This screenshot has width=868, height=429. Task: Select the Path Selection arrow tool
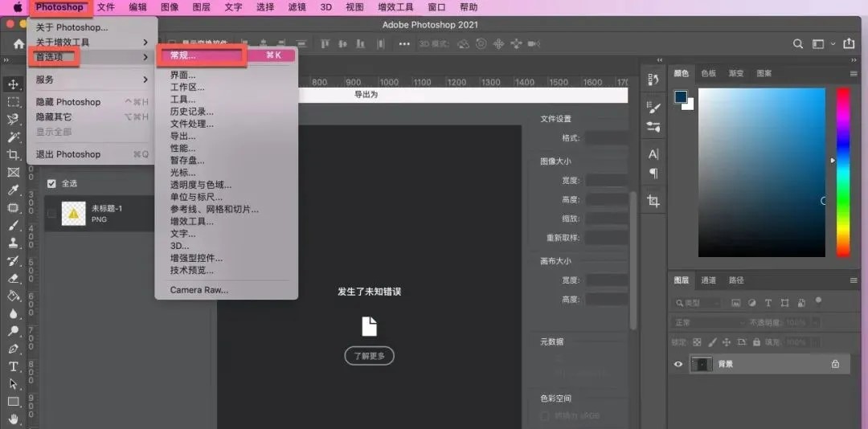tap(14, 384)
